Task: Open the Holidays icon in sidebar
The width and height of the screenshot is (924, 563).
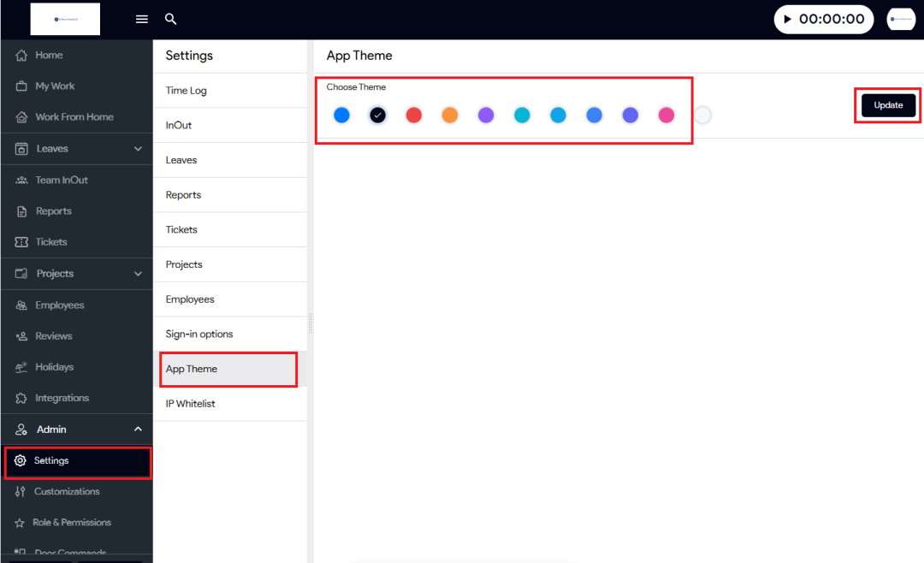Action: coord(21,367)
